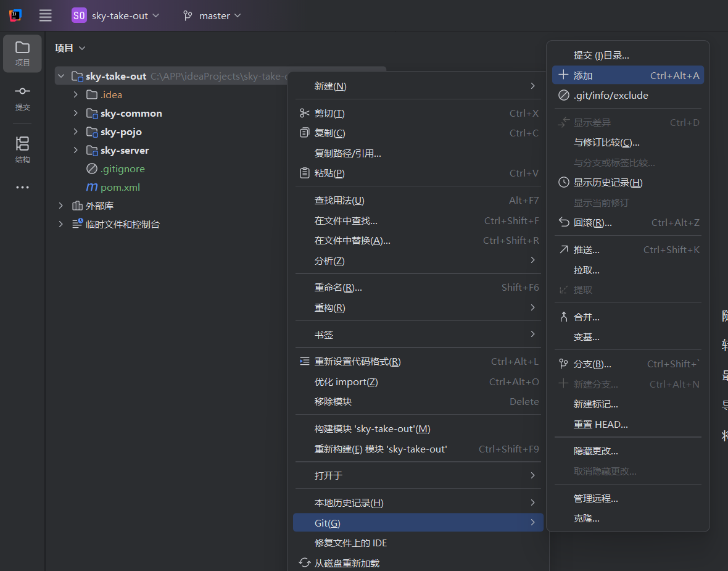Image resolution: width=728 pixels, height=571 pixels.
Task: Choose 修复文件上的 IDE menu entry
Action: click(x=418, y=543)
